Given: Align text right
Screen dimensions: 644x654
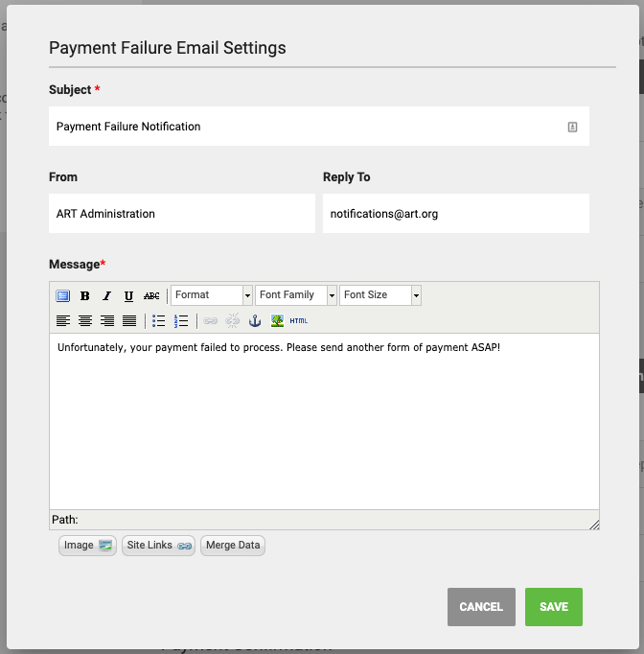Looking at the screenshot, I should tap(107, 320).
